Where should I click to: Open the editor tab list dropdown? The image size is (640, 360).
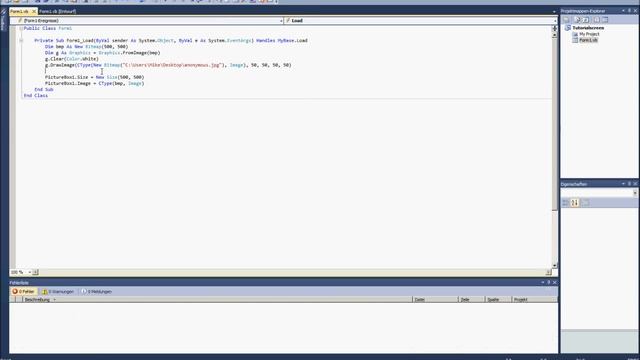pyautogui.click(x=554, y=11)
